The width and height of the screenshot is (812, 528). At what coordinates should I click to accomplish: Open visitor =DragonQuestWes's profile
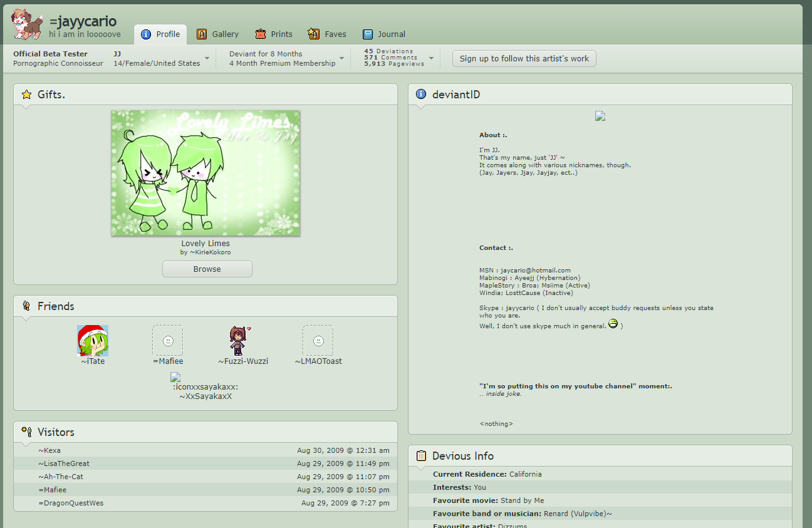tap(71, 503)
